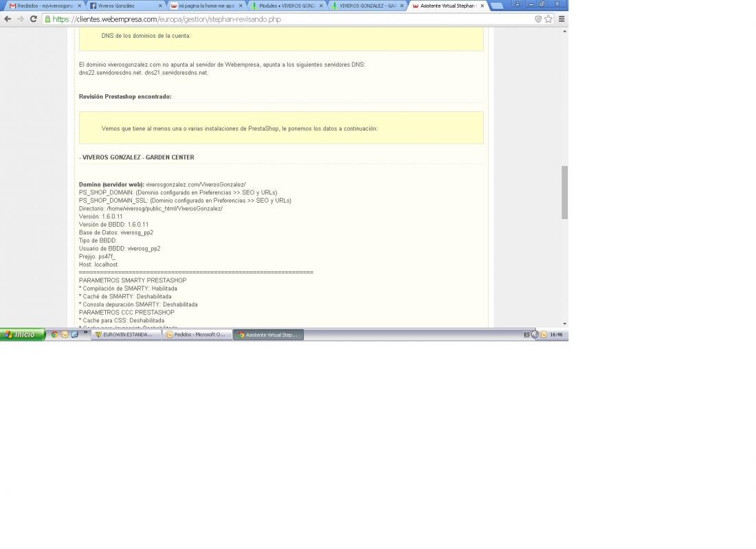Click 'PARAMETROS SMARTY PRESTASHOP' heading
Image resolution: width=756 pixels, height=549 pixels.
coord(133,280)
